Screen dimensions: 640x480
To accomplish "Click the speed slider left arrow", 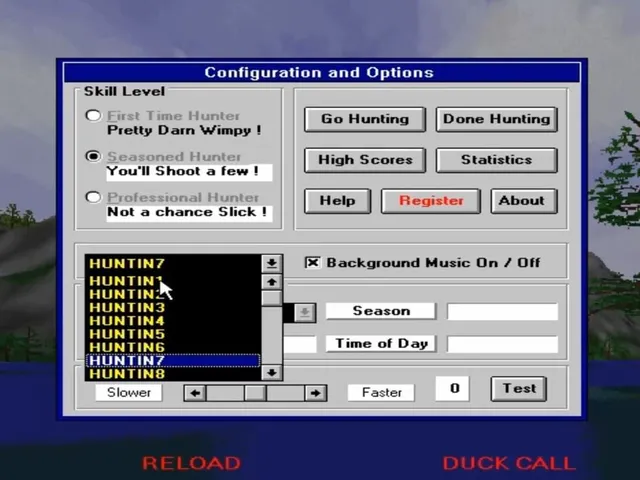I will click(x=195, y=393).
